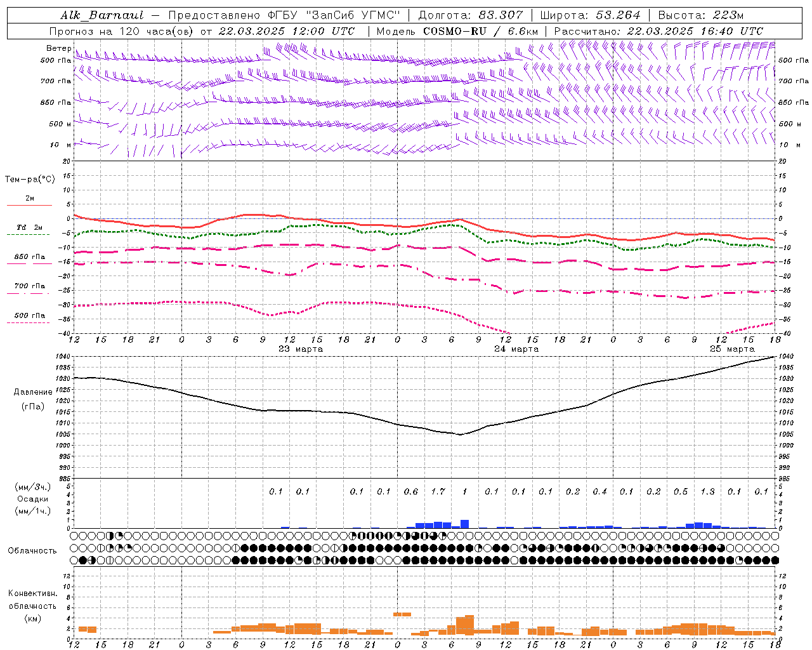Click the 25 марта date label
The height and width of the screenshot is (650, 812).
tap(732, 349)
